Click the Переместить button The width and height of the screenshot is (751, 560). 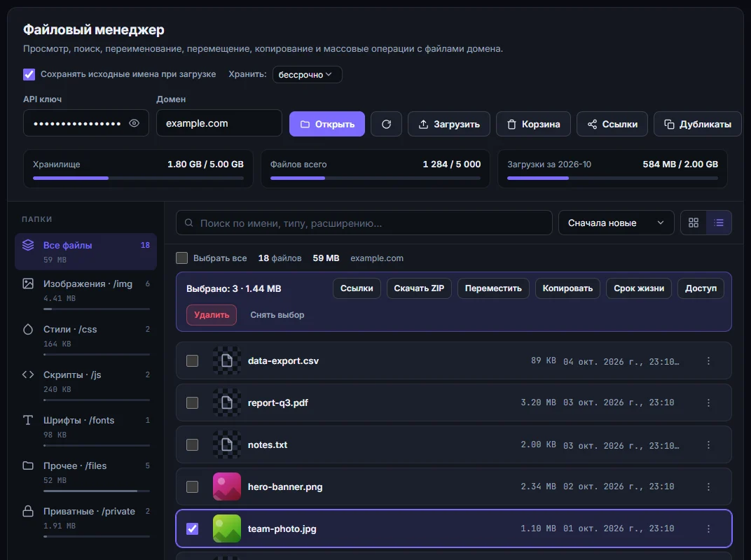click(x=493, y=288)
